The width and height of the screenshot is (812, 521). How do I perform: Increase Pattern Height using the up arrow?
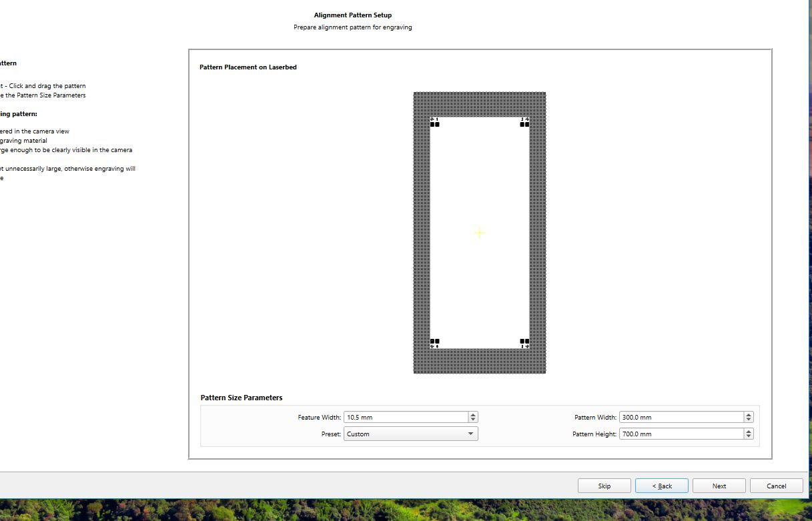tap(749, 431)
